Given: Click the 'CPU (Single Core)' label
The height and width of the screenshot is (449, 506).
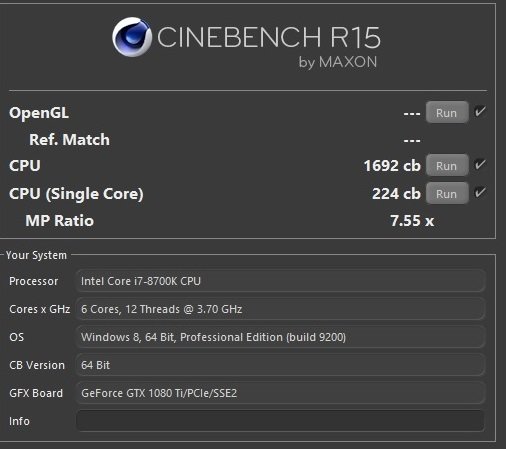Looking at the screenshot, I should [76, 194].
